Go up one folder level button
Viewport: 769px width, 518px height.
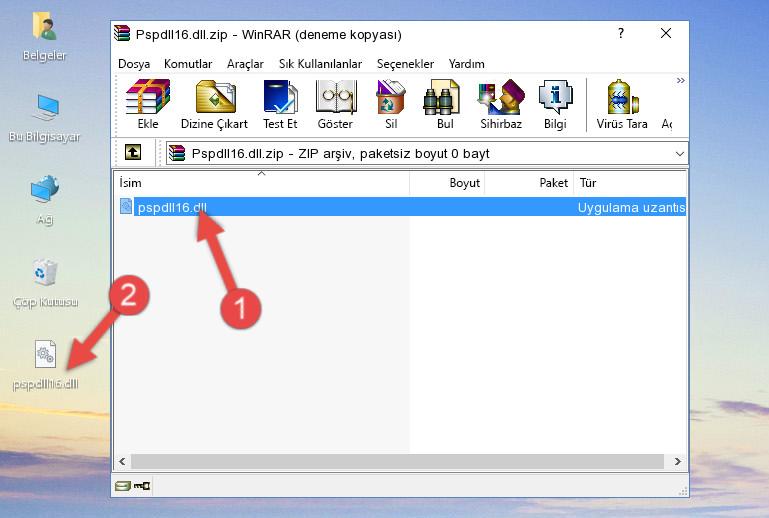(133, 153)
